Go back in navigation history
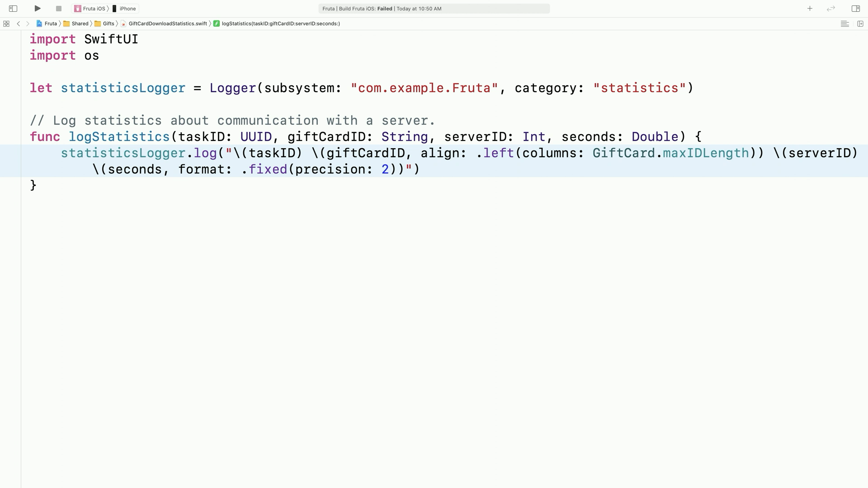Viewport: 868px width, 488px height. point(19,23)
